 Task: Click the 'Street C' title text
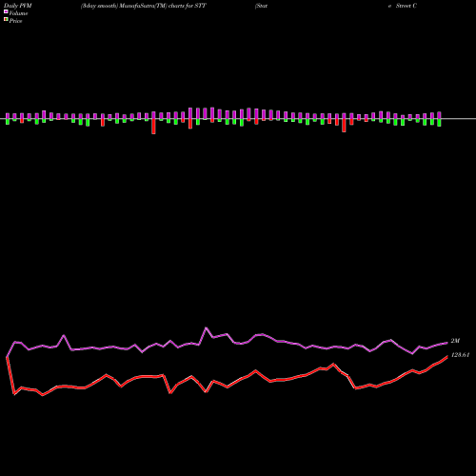tap(407, 6)
